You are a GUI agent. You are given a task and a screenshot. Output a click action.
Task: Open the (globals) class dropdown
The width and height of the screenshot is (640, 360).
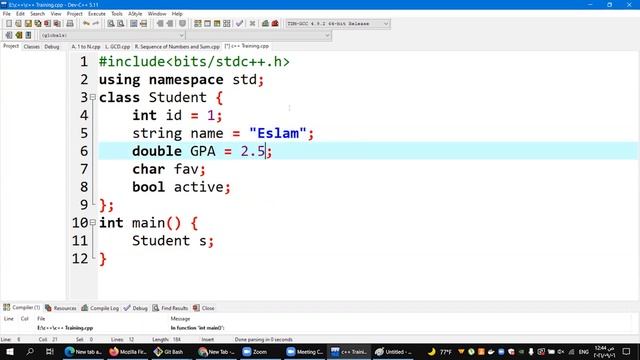pyautogui.click(x=113, y=36)
